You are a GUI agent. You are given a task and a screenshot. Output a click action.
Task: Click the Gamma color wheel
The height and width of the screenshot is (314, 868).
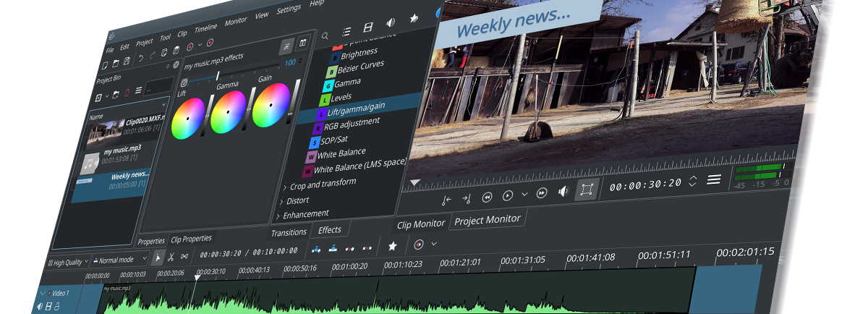point(228,111)
